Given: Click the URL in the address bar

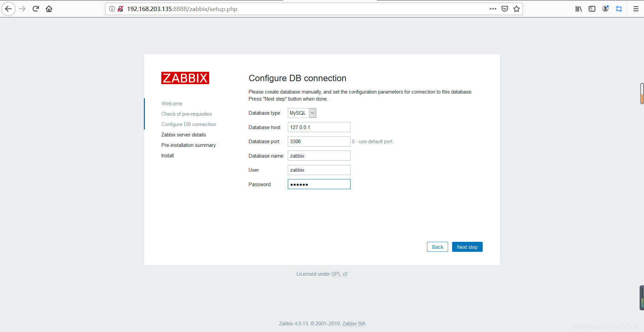Looking at the screenshot, I should pos(182,9).
